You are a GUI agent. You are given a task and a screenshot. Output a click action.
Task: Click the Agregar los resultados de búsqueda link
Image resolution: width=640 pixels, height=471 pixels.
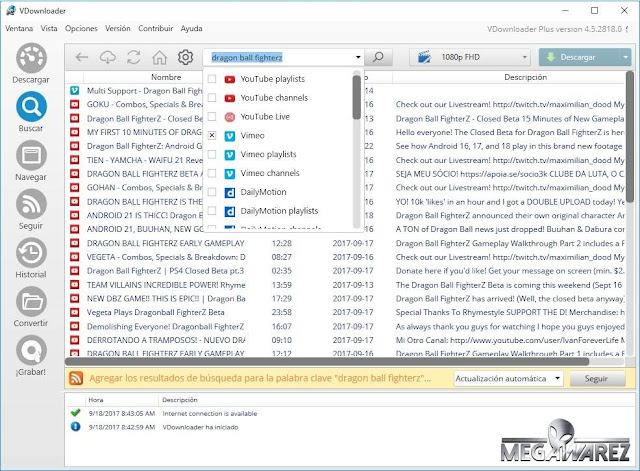click(x=260, y=378)
